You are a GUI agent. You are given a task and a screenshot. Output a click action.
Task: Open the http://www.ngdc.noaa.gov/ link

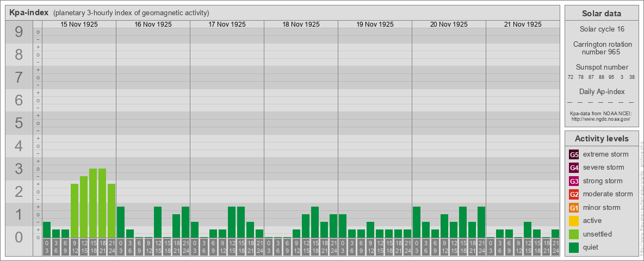click(601, 119)
